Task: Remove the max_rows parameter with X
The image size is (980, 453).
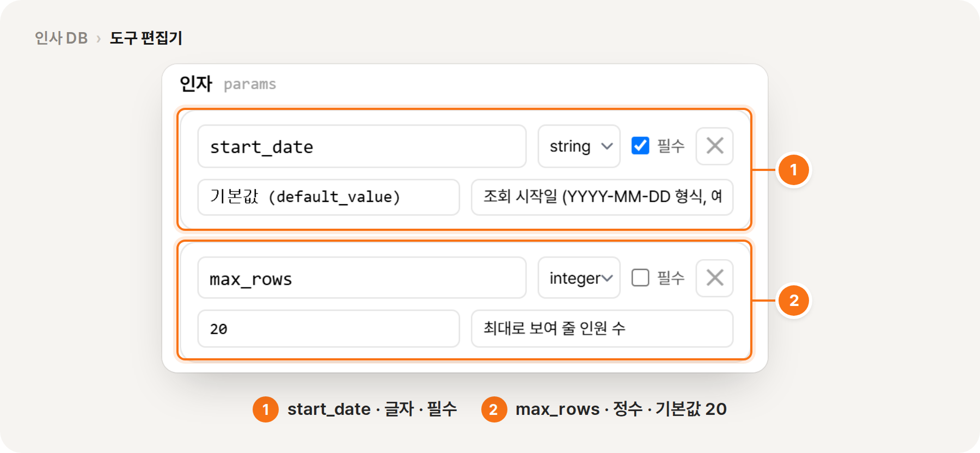Action: [714, 278]
